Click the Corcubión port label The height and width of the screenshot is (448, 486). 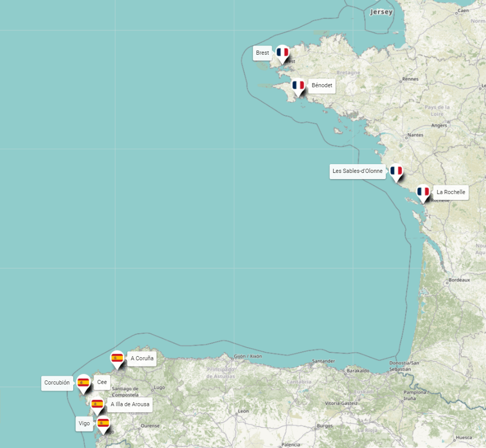coord(57,383)
